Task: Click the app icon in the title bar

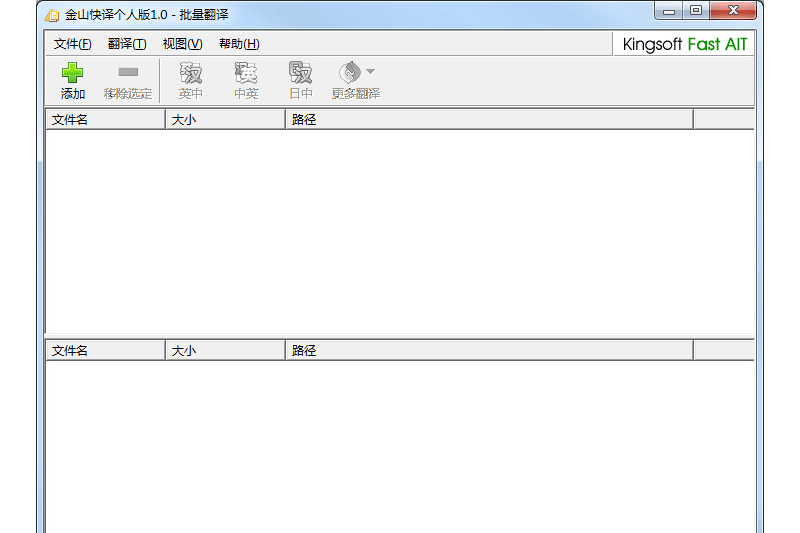Action: [x=52, y=14]
